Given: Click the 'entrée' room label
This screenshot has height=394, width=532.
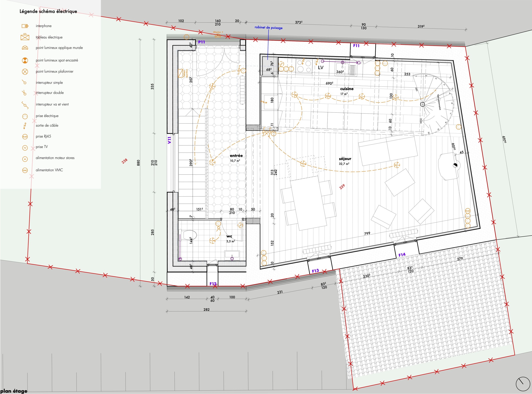Looking at the screenshot, I should pos(236,155).
